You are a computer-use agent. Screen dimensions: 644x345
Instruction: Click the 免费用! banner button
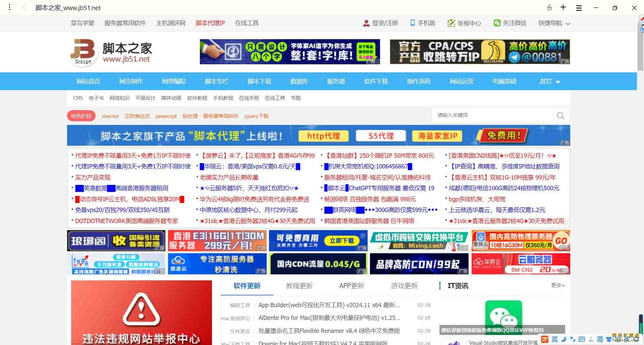point(502,136)
